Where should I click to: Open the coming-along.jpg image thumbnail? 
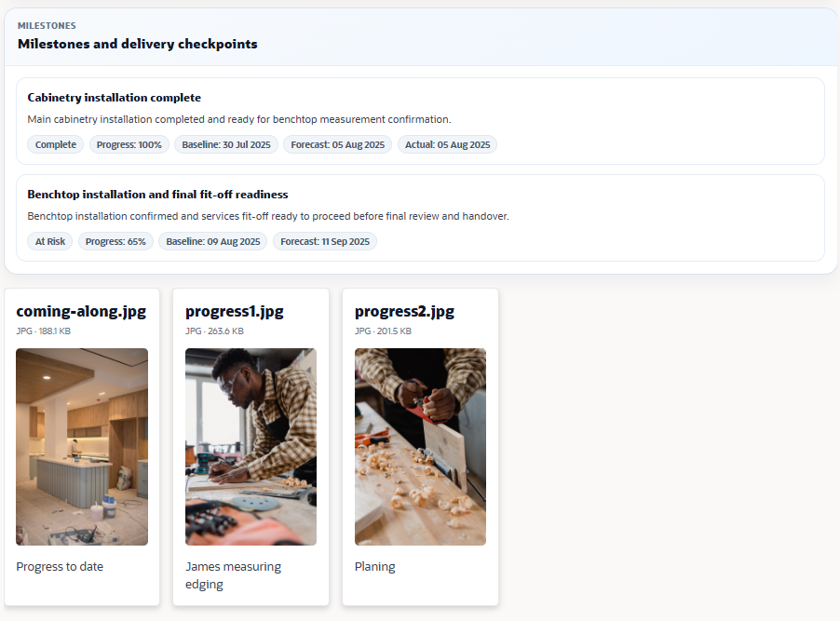[82, 447]
